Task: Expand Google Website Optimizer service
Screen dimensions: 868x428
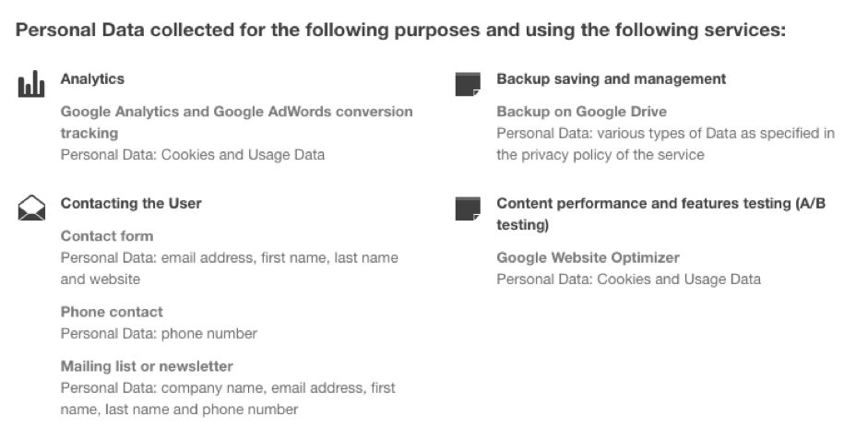Action: coord(588,258)
